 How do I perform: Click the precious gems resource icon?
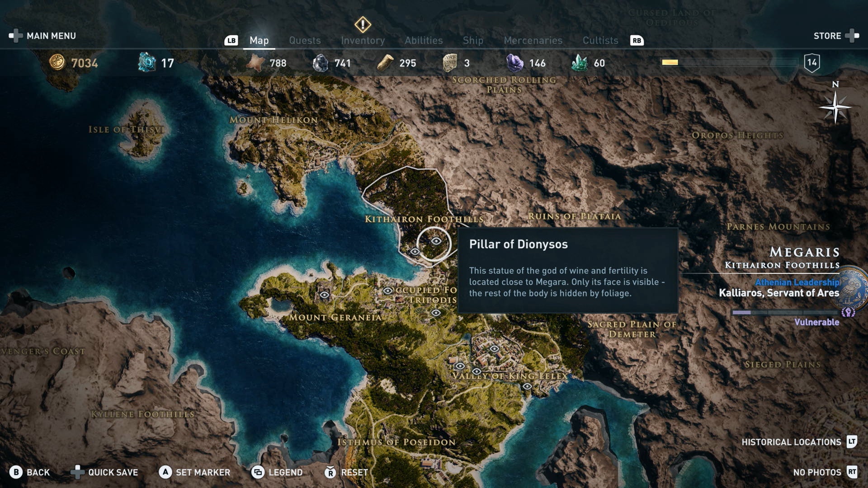[x=579, y=63]
